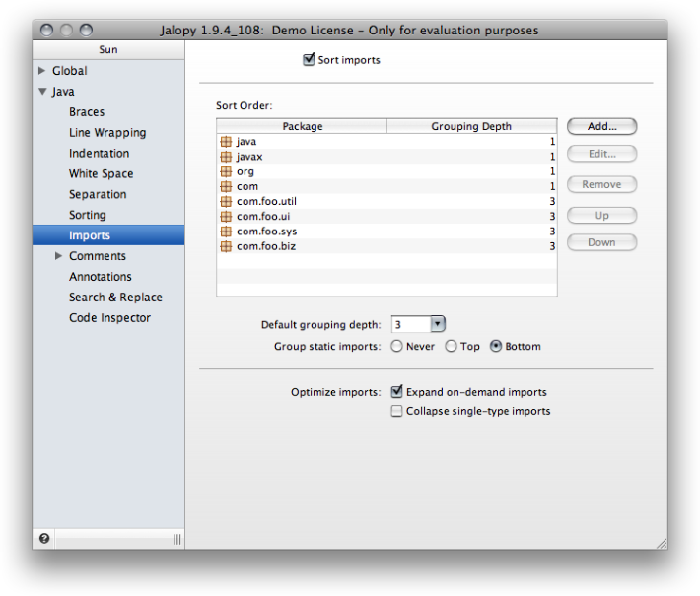Click the Remove button

click(x=601, y=184)
